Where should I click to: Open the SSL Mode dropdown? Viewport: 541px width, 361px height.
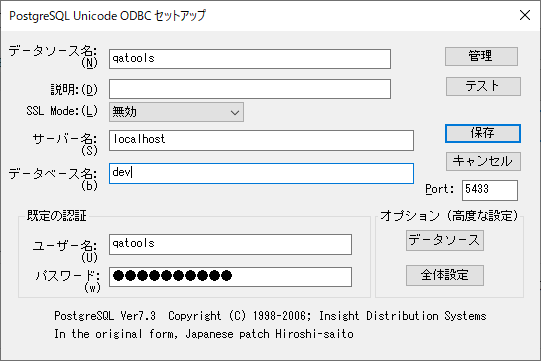(176, 112)
